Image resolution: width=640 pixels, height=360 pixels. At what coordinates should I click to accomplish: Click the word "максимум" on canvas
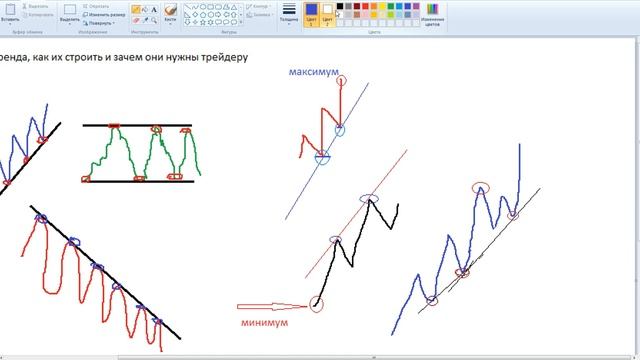313,72
